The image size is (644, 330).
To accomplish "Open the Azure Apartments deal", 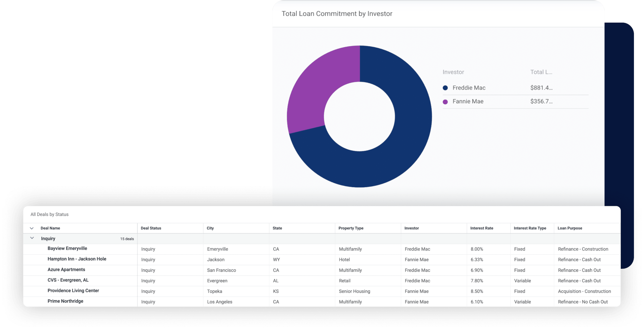I will click(x=66, y=270).
